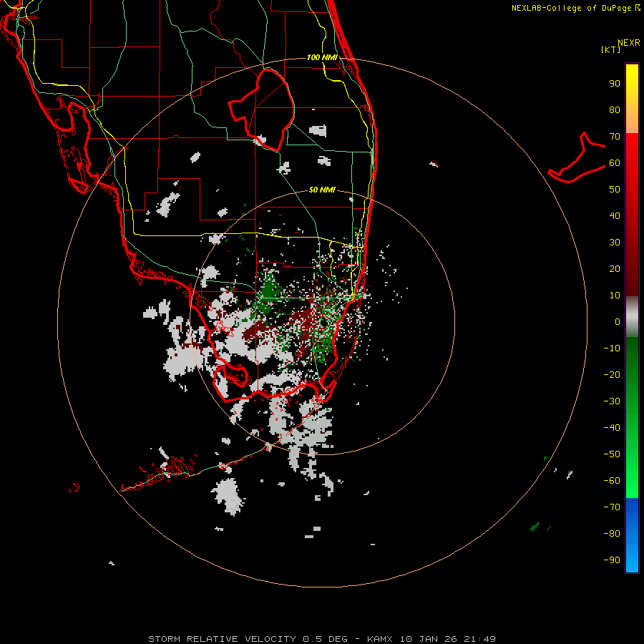
Task: Click the KT units label above colorbar
Action: [x=611, y=49]
